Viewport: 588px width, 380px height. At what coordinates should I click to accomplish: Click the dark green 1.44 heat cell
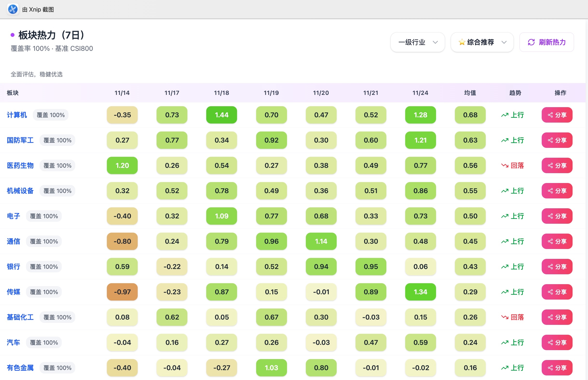[221, 115]
